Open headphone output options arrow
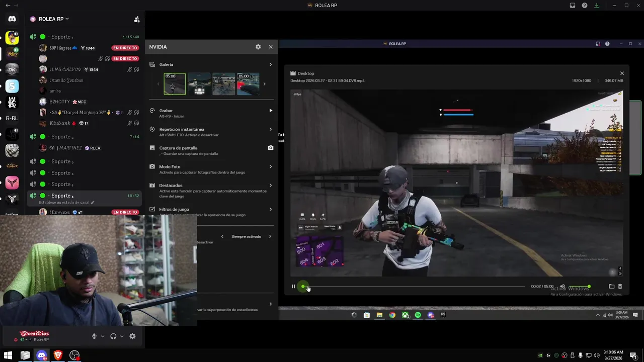The image size is (644, 362). click(122, 336)
